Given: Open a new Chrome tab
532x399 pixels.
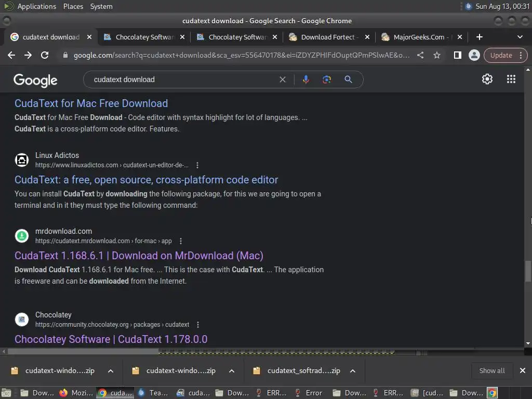Looking at the screenshot, I should 479,37.
